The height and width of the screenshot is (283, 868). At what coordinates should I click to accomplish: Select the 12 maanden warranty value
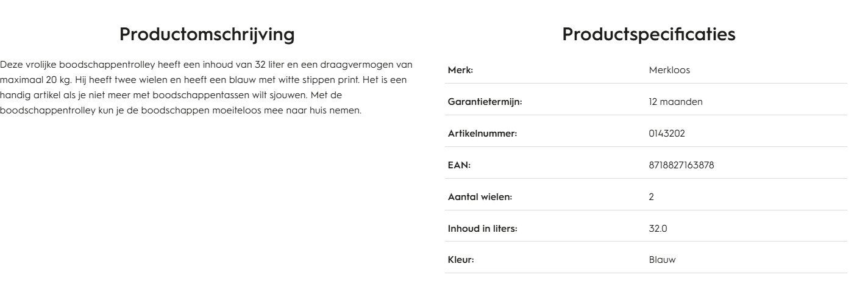pyautogui.click(x=676, y=101)
